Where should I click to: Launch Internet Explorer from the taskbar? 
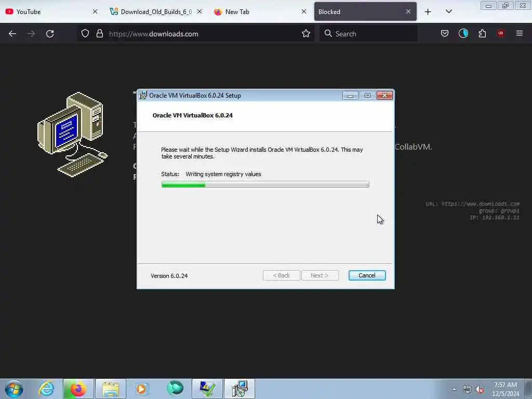tap(46, 389)
